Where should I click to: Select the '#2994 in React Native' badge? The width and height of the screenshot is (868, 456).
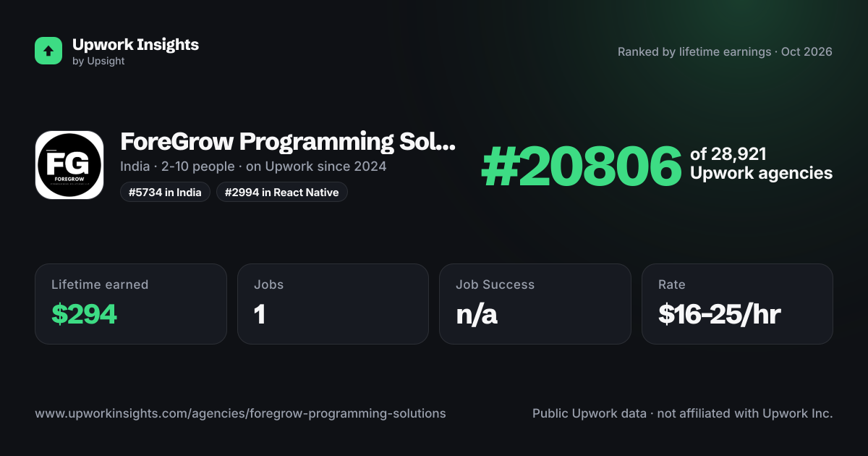click(282, 192)
